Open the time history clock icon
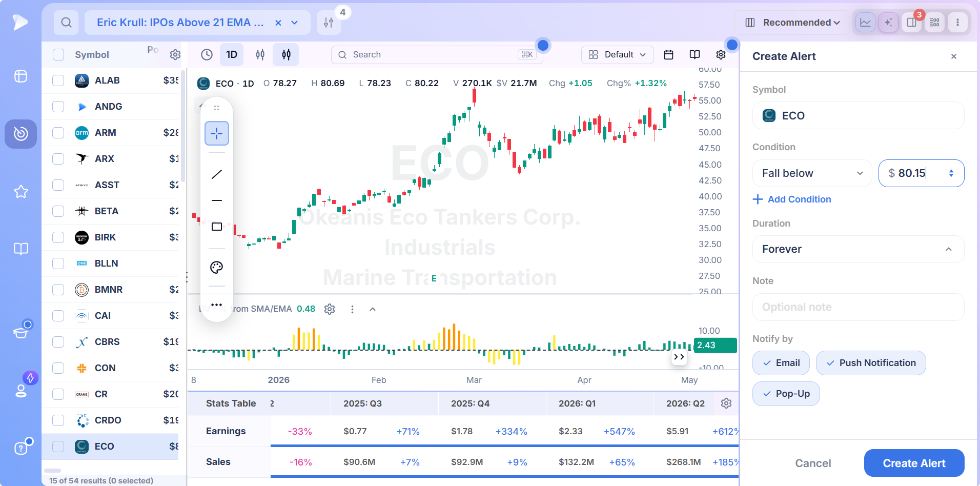The image size is (980, 486). point(207,54)
